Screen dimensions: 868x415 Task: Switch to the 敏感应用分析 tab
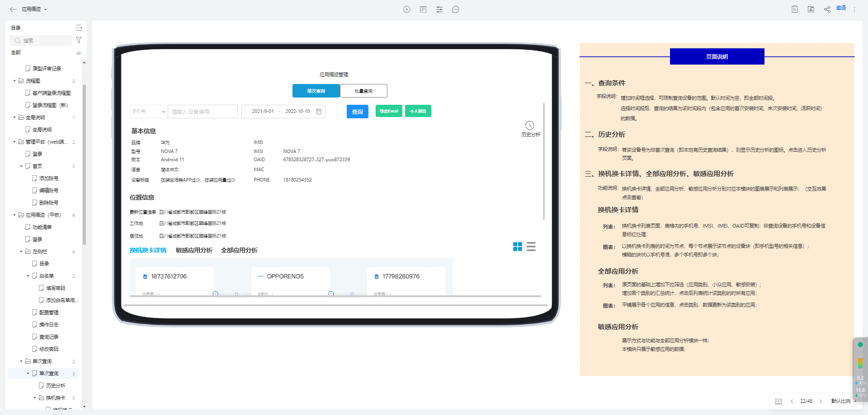coord(194,250)
